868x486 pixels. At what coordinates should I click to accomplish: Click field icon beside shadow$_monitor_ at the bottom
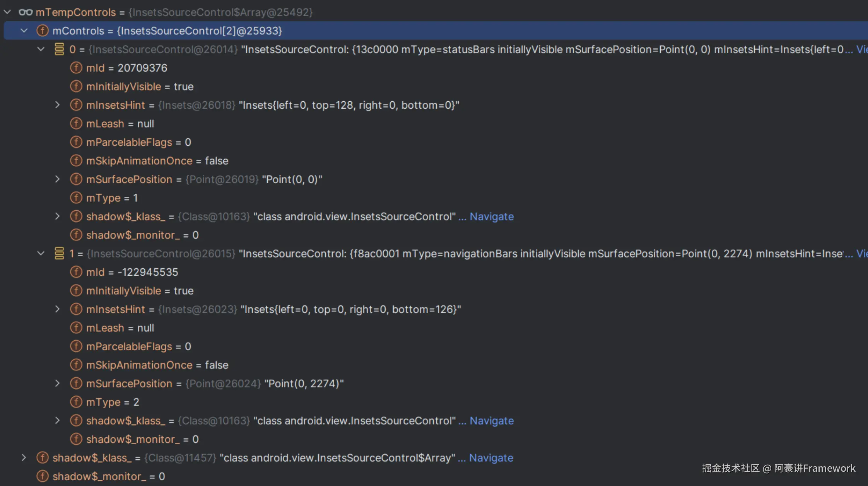point(42,476)
